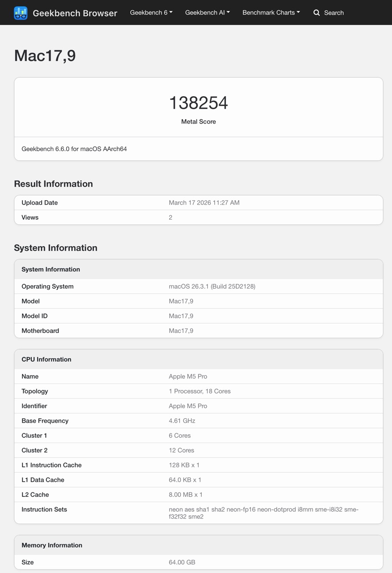
Task: Go to Geekbench Browser home via brand text
Action: pyautogui.click(x=75, y=13)
